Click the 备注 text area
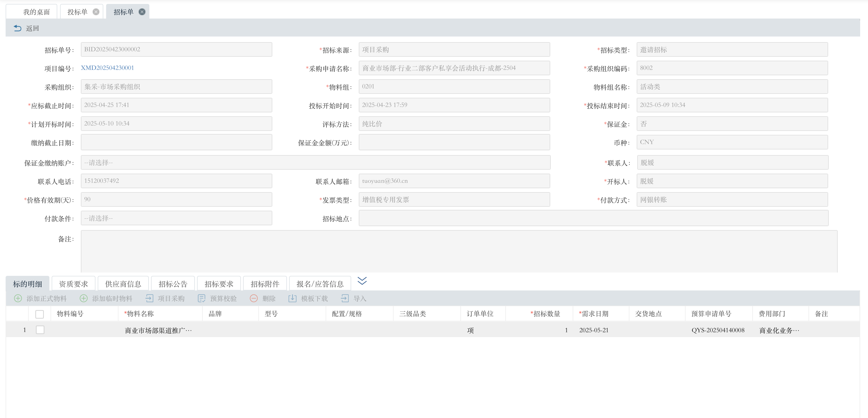This screenshot has width=868, height=418. coord(459,251)
